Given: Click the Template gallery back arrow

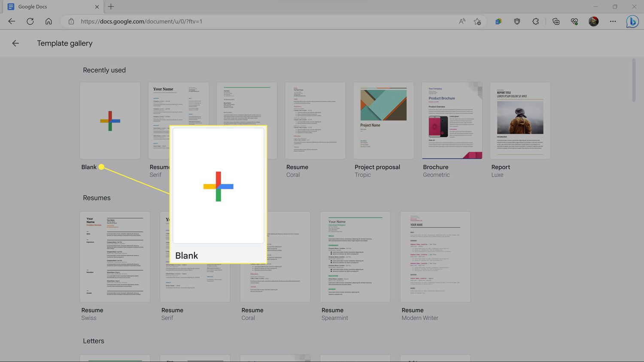Looking at the screenshot, I should pyautogui.click(x=15, y=43).
